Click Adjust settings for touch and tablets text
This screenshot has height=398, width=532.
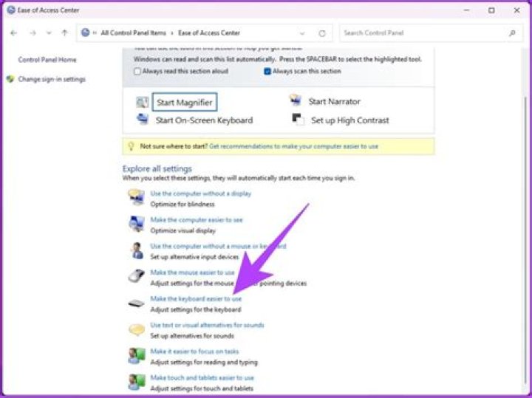coord(202,388)
